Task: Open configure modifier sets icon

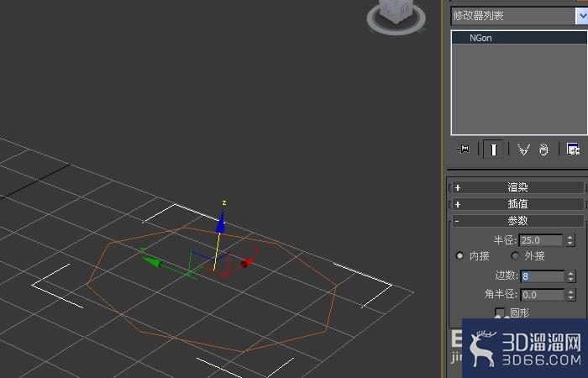Action: click(573, 150)
